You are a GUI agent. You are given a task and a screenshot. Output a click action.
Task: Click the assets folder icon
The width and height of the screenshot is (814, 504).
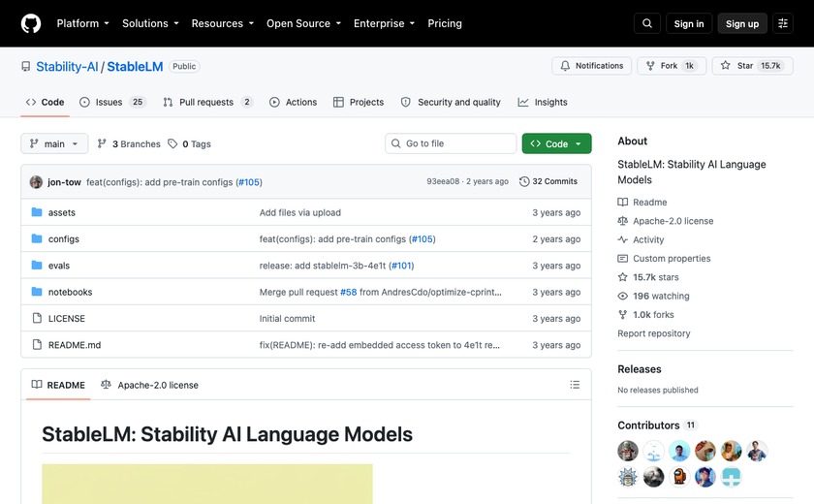pyautogui.click(x=37, y=212)
